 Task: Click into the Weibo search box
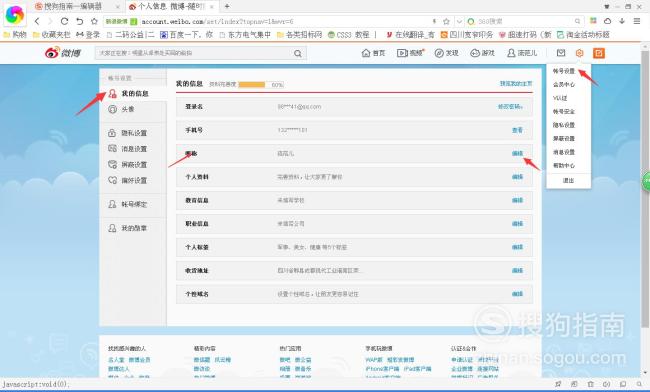coord(193,53)
